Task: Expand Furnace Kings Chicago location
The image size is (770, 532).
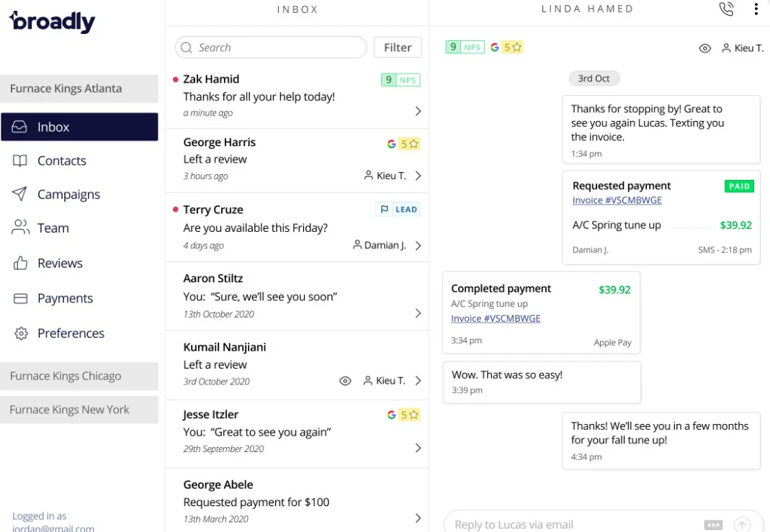Action: (x=79, y=377)
